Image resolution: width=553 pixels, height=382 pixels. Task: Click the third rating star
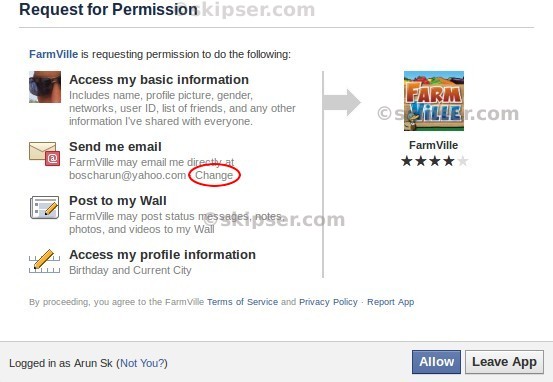tap(434, 161)
